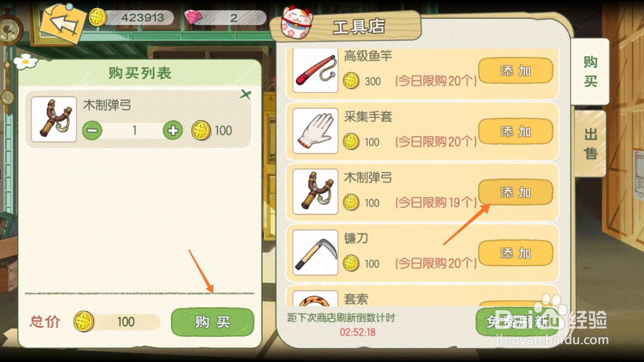Viewport: 644px width, 362px height.
Task: Select the 高级鱼竿 fishing rod item icon
Action: pyautogui.click(x=316, y=70)
